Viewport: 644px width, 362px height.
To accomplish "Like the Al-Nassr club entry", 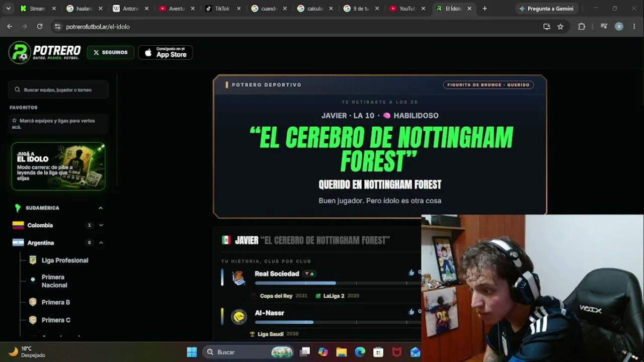I will coord(412,312).
